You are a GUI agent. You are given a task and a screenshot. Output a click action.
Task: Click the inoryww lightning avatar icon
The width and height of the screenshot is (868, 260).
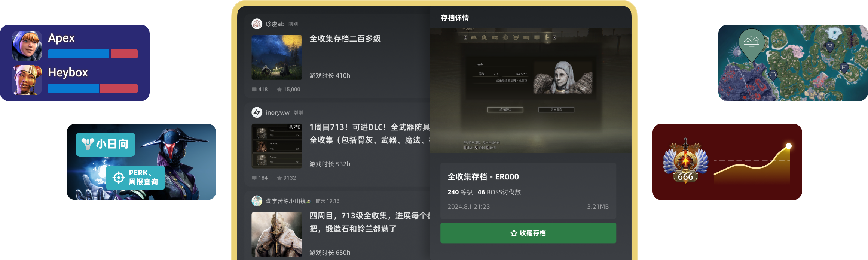point(257,112)
